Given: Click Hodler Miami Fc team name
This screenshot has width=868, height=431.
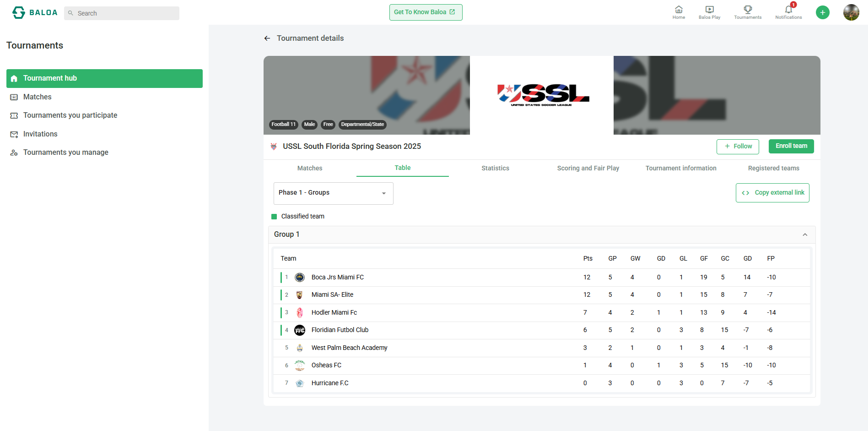Looking at the screenshot, I should tap(334, 312).
